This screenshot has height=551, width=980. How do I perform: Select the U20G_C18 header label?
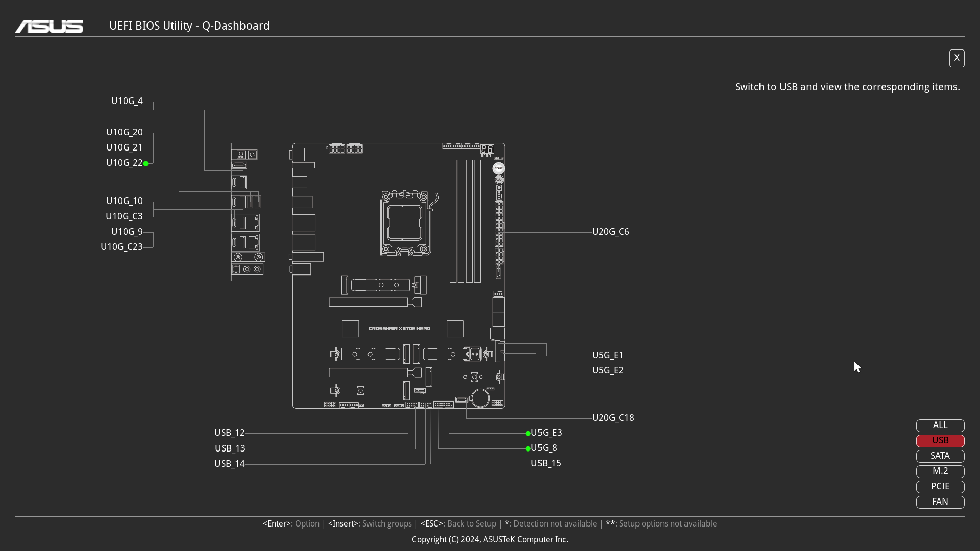tap(613, 418)
